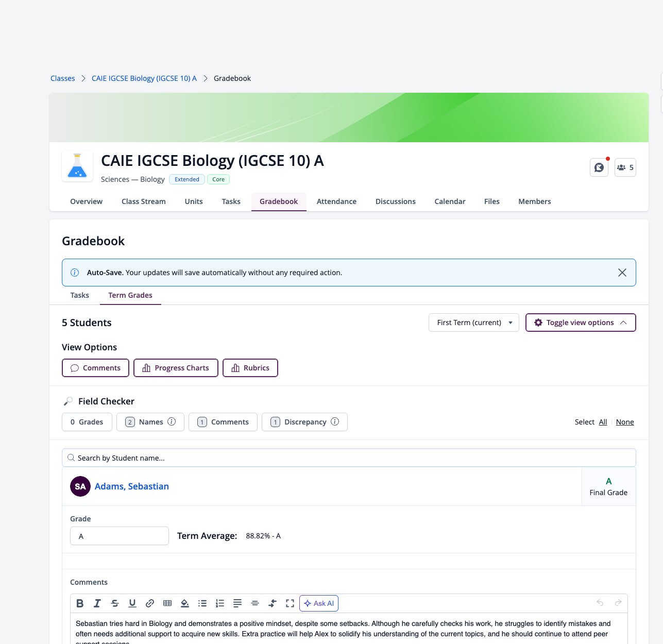Filter field checker by Comments
This screenshot has height=644, width=663.
pos(223,422)
